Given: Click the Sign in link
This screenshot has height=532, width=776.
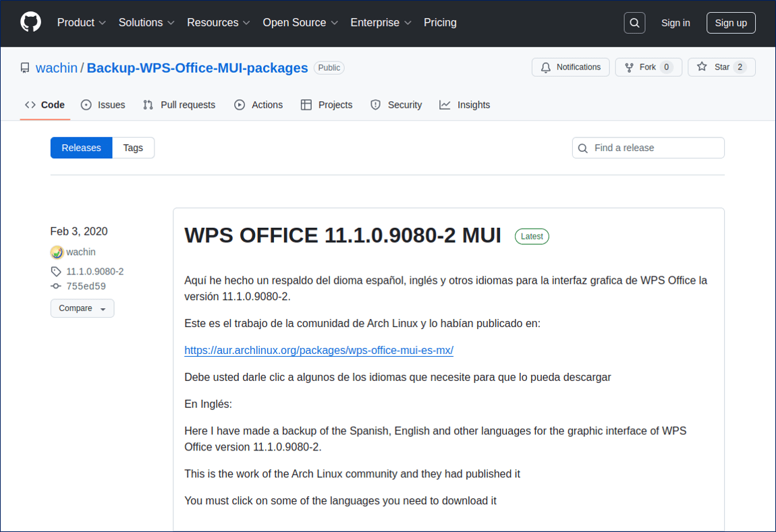Looking at the screenshot, I should point(675,23).
